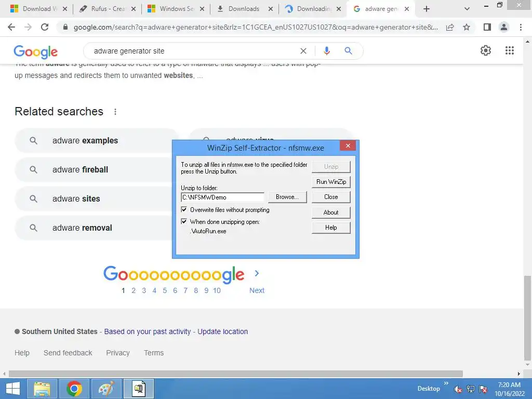The width and height of the screenshot is (532, 399).
Task: Open new Chrome tab with plus
Action: 427,9
